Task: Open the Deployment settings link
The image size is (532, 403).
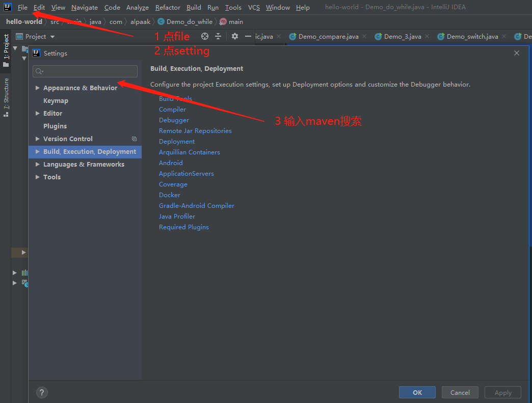Action: (x=177, y=142)
